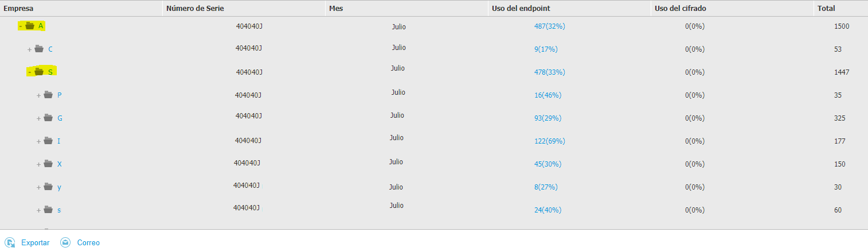Click the folder icon for row G

(48, 118)
